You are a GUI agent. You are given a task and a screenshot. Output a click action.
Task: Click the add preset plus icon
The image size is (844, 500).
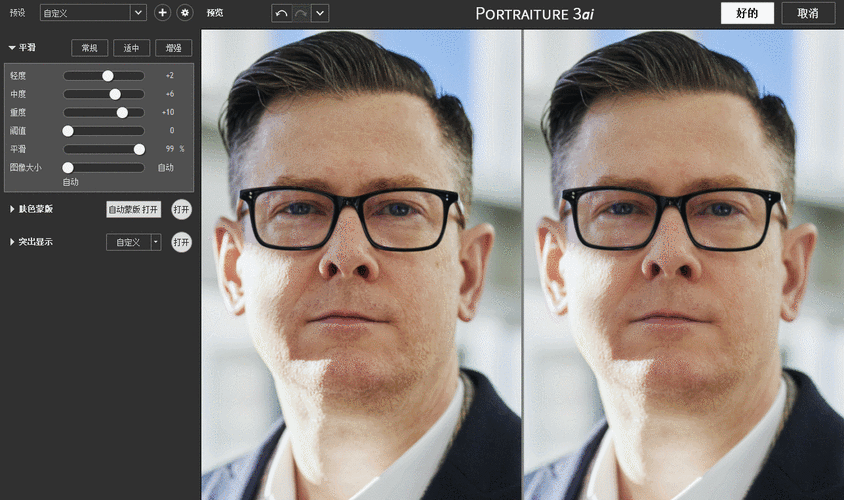[163, 13]
